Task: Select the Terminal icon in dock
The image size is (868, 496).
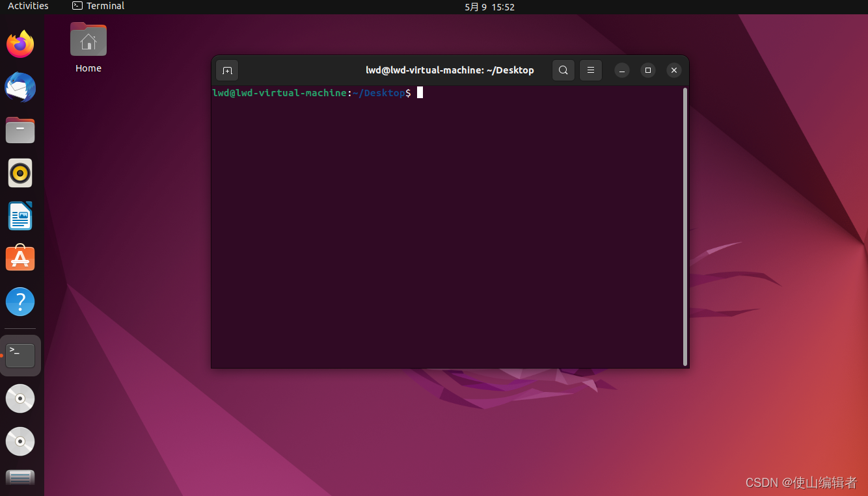Action: point(20,355)
